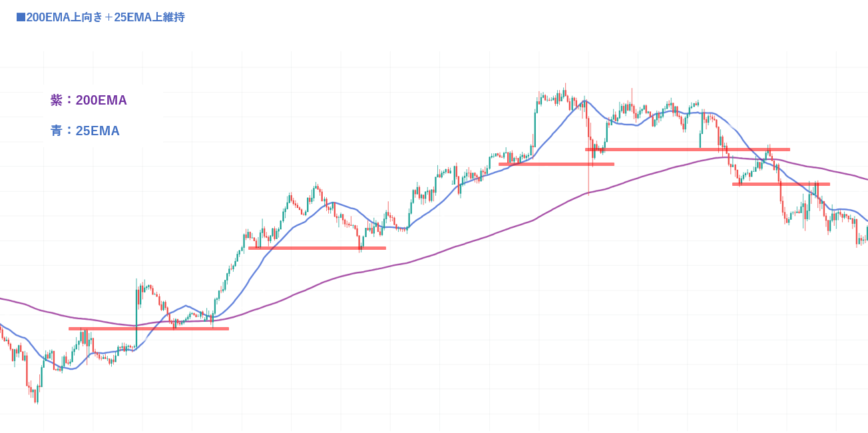Click where the 25EMA crosses below the 200EMA

(759, 159)
